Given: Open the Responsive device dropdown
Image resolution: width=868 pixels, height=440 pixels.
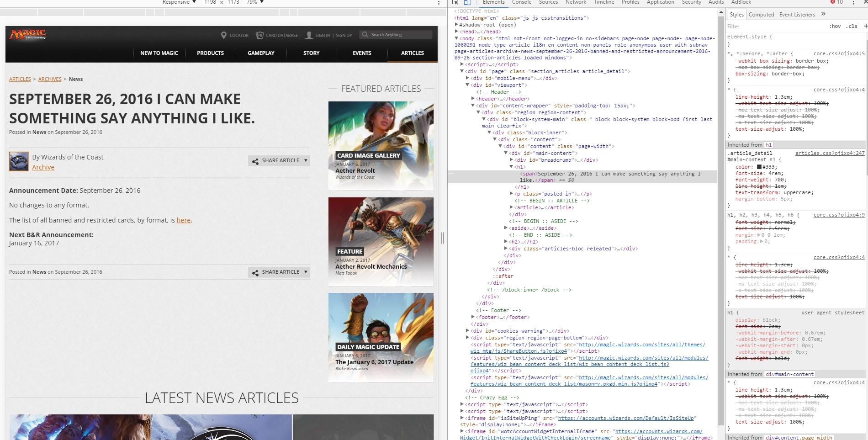Looking at the screenshot, I should point(179,2).
